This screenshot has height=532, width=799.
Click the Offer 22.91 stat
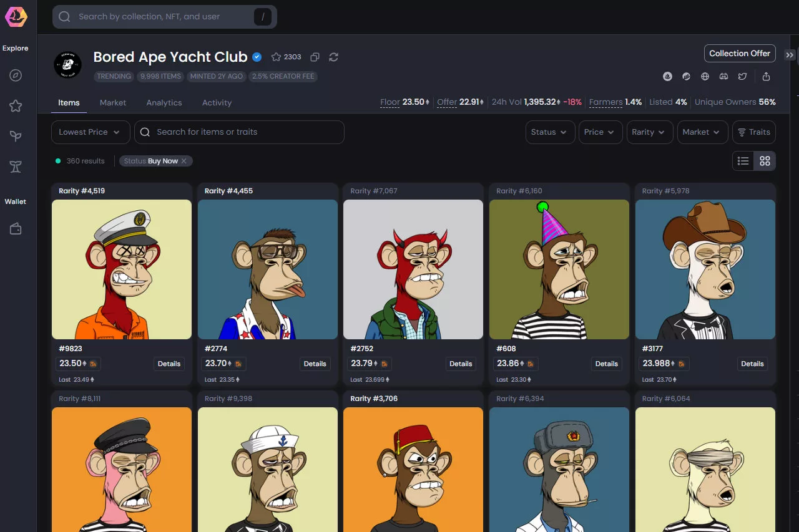tap(460, 102)
